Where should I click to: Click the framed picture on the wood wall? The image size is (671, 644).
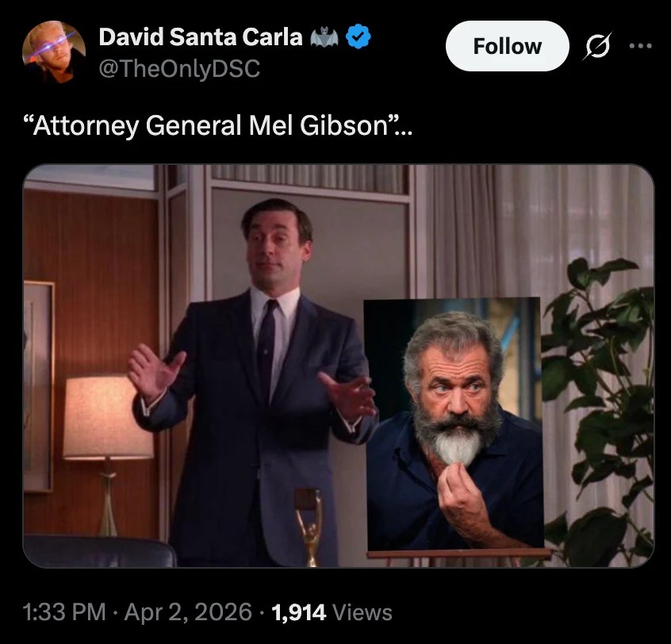[39, 386]
